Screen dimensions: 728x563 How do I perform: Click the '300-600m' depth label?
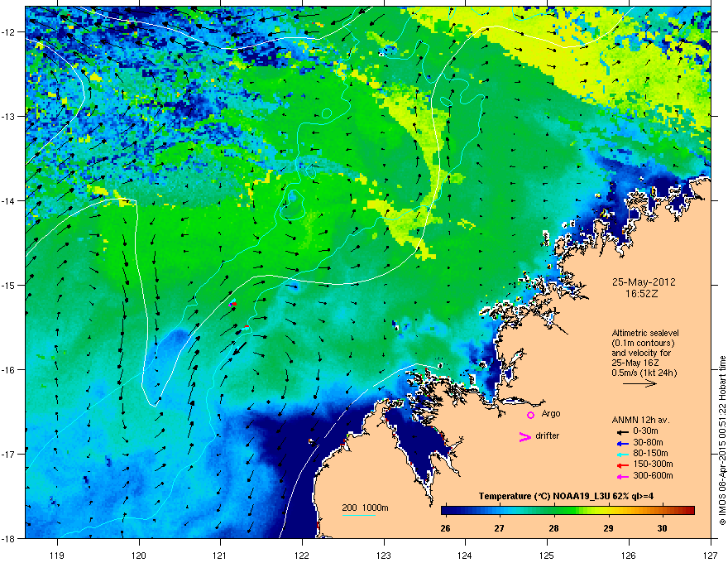[653, 475]
